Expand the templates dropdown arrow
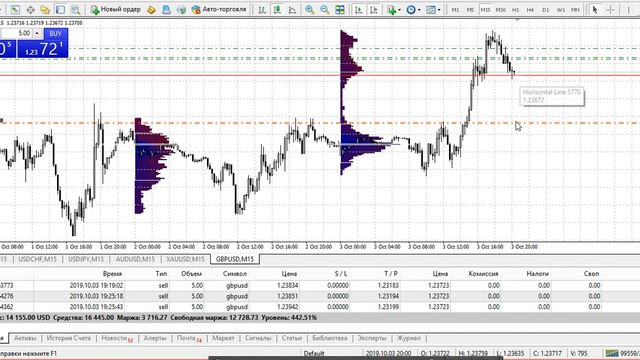 click(x=439, y=10)
